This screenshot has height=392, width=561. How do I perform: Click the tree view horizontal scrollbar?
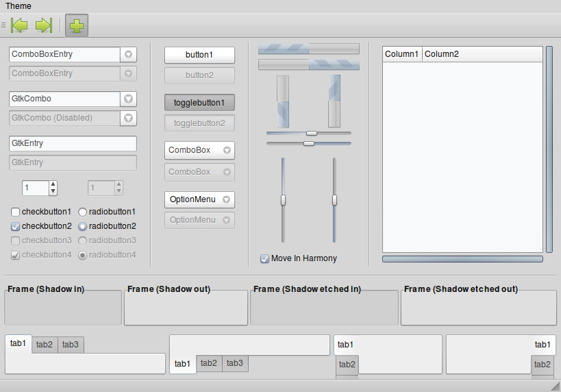[462, 259]
